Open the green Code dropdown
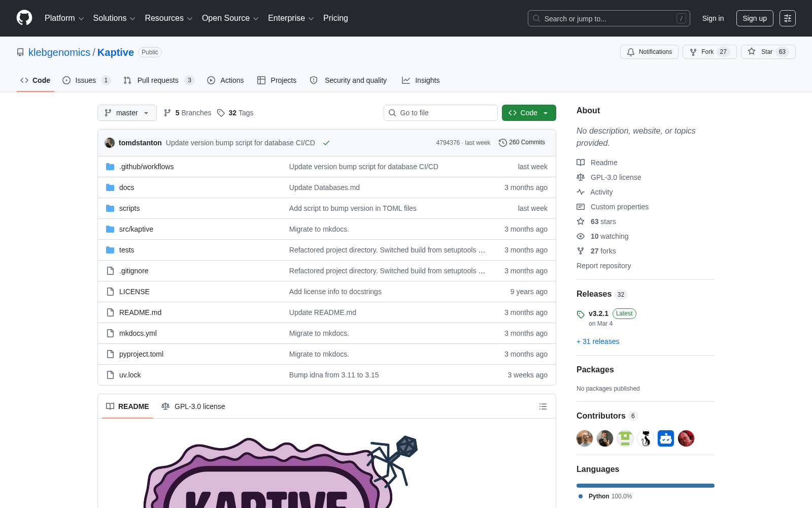This screenshot has height=508, width=812. 529,113
